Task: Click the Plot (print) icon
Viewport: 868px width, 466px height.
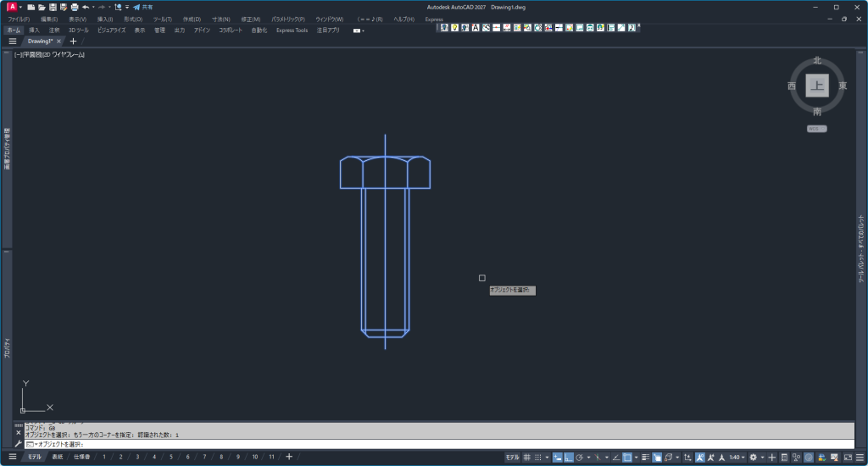Action: (x=75, y=7)
